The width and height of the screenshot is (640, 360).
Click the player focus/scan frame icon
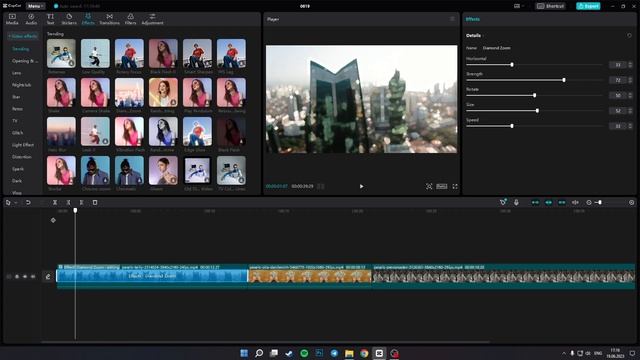point(429,187)
